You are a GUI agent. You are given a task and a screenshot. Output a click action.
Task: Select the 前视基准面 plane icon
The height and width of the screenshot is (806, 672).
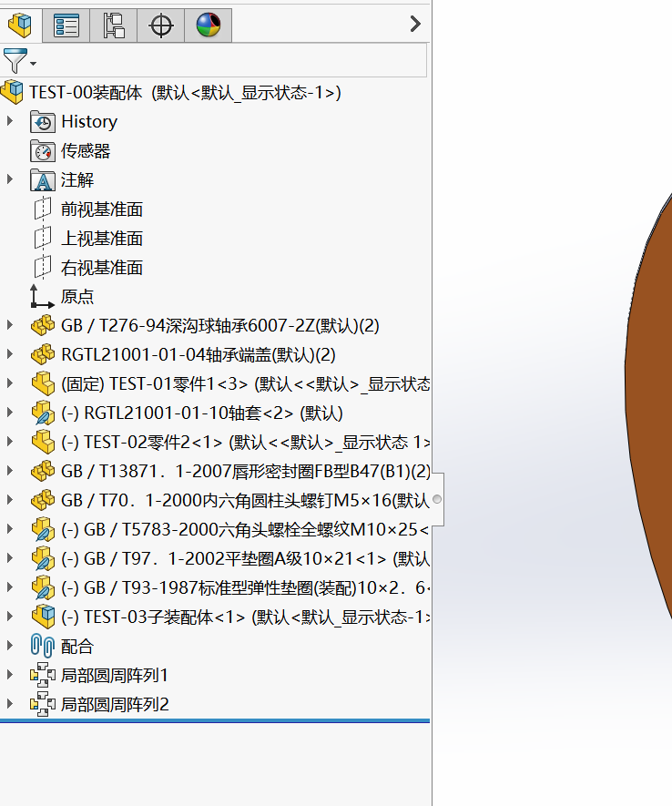coord(43,209)
